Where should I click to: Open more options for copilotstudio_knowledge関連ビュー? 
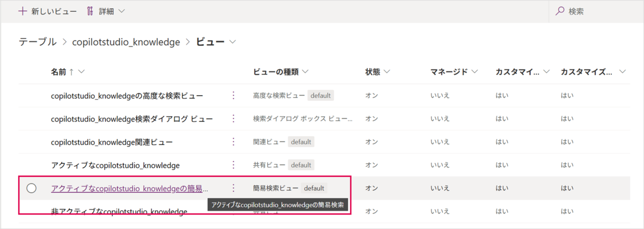[233, 142]
